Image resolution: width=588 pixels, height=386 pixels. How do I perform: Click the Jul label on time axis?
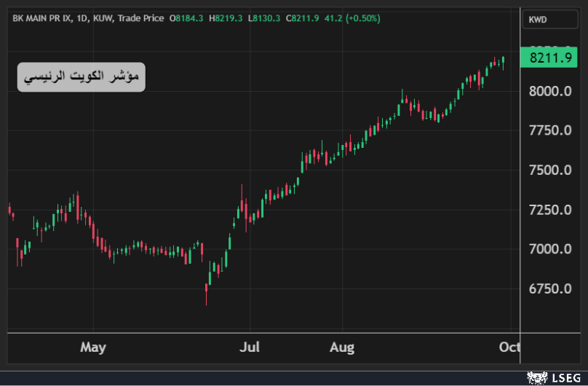250,347
